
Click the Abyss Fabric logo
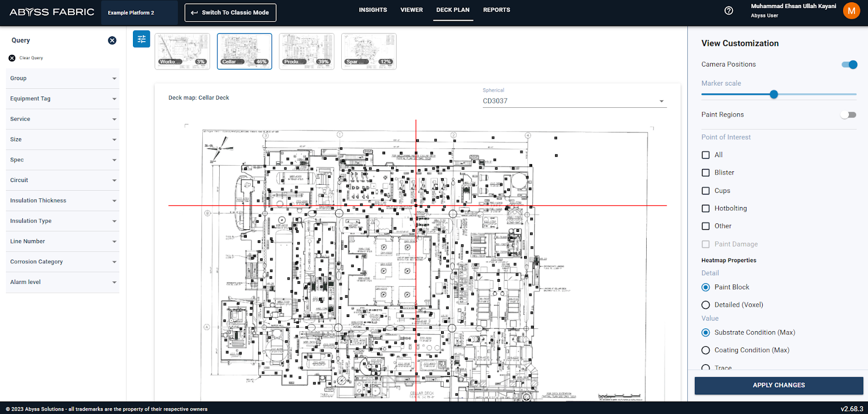[52, 12]
